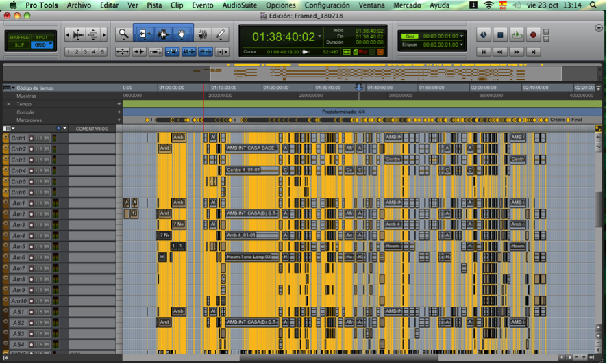Open the AudioSuite menu
607x364 pixels.
click(x=240, y=5)
